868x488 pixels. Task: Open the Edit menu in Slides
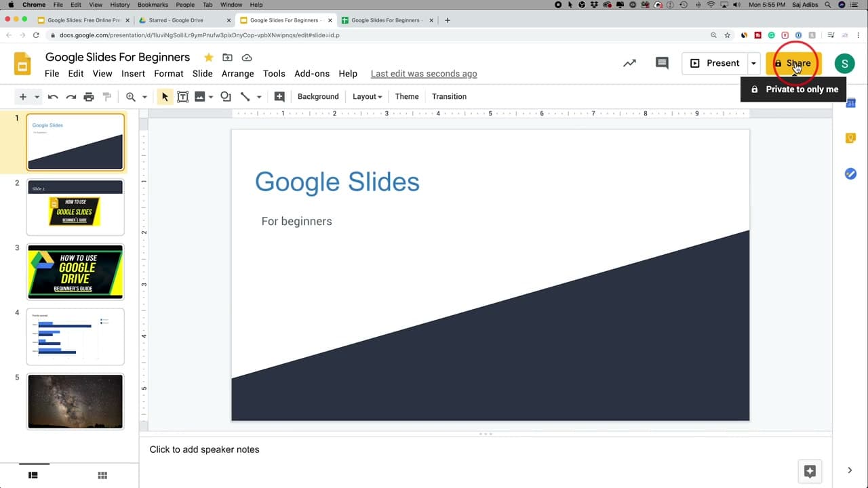[76, 73]
